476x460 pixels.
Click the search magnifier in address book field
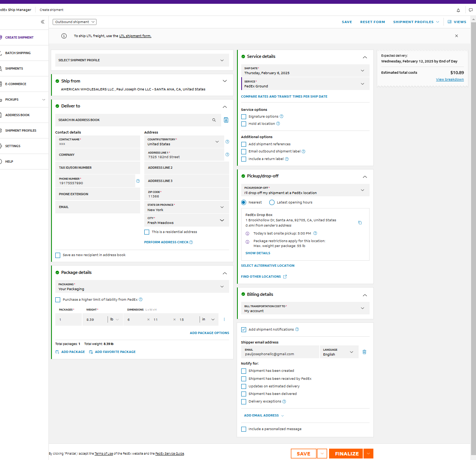coord(214,120)
